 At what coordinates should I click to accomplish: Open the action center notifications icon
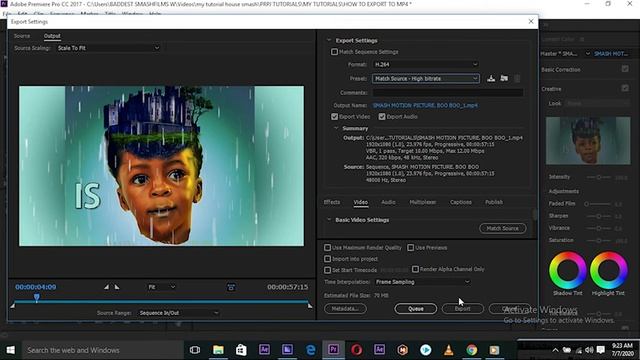(601, 350)
